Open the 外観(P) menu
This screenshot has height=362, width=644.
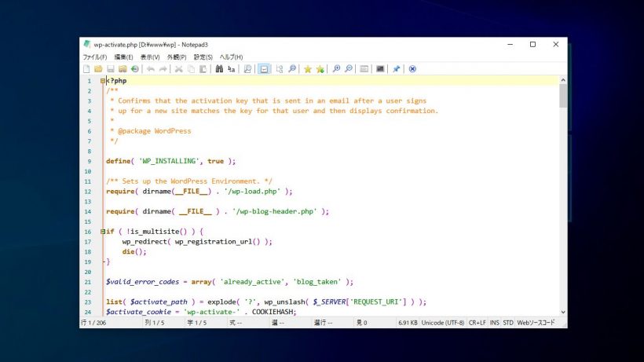(x=177, y=57)
